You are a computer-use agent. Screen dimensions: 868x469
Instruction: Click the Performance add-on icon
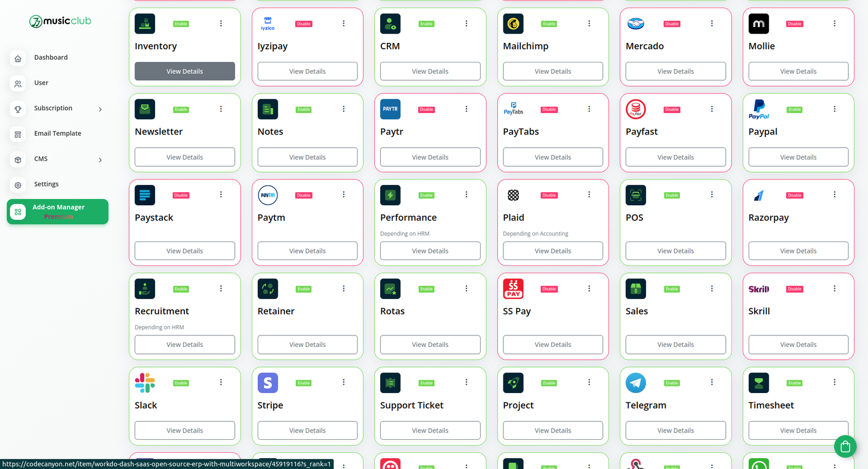(x=390, y=195)
